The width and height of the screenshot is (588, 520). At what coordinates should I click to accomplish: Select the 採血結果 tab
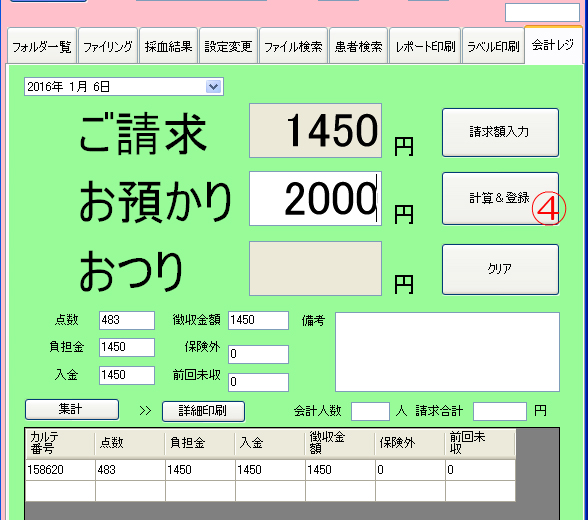168,46
